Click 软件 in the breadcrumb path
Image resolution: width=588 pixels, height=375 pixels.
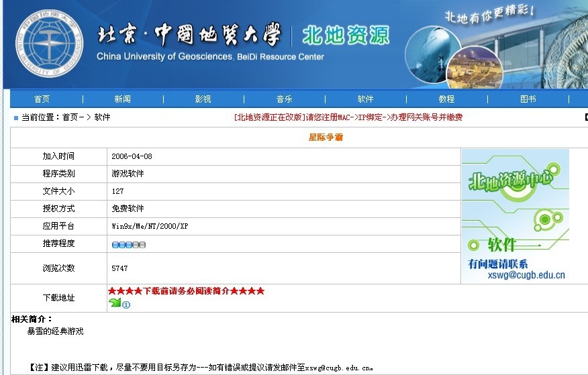pyautogui.click(x=102, y=117)
